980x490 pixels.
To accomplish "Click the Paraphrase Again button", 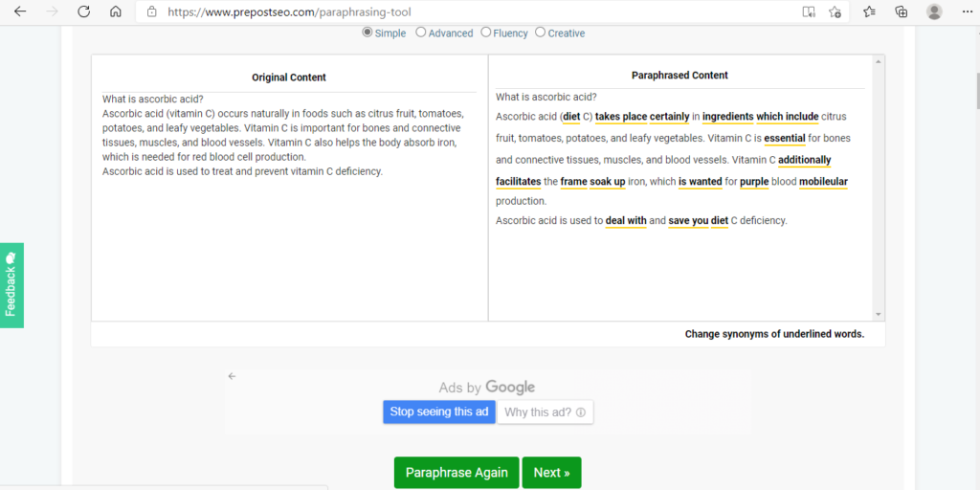I will click(x=457, y=473).
